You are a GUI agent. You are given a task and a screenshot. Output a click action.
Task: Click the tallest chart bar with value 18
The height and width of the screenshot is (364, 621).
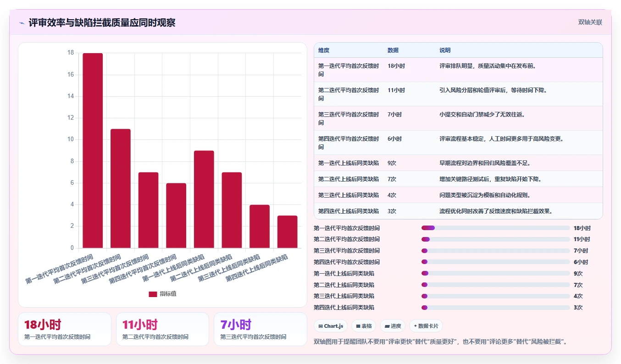(x=93, y=150)
